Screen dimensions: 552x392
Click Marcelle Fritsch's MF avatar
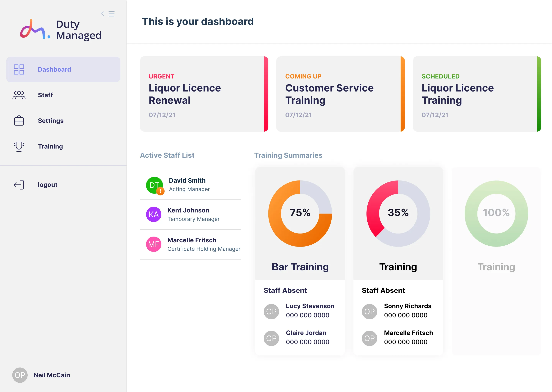tap(154, 244)
